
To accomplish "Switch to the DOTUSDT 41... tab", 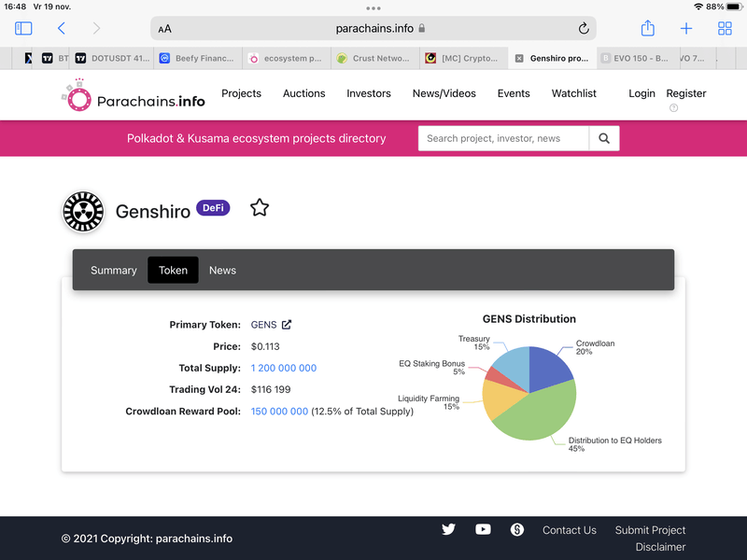I will [x=112, y=58].
